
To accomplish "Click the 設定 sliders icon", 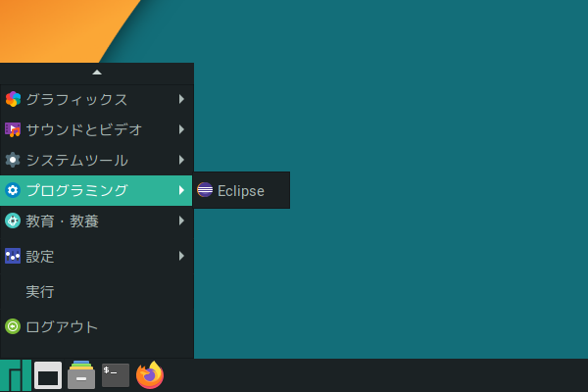I will tap(13, 256).
